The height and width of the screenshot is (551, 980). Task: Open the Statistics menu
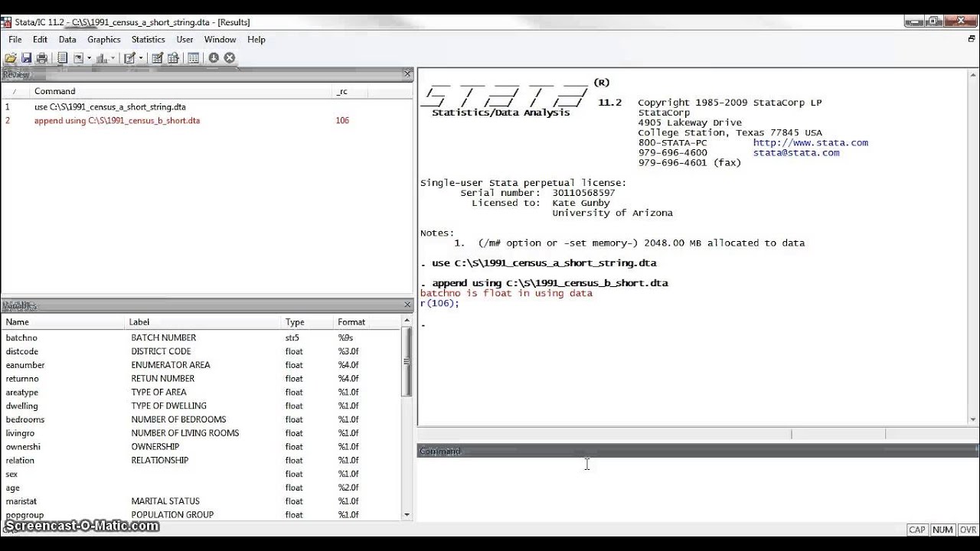click(149, 40)
